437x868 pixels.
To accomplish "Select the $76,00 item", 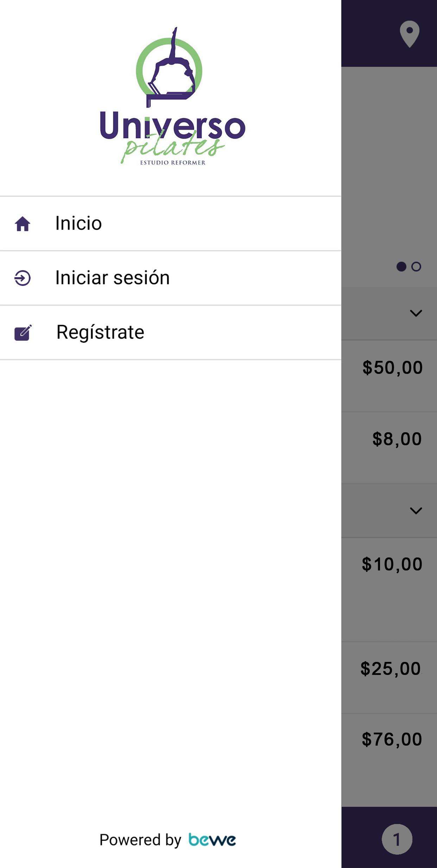I will (392, 739).
